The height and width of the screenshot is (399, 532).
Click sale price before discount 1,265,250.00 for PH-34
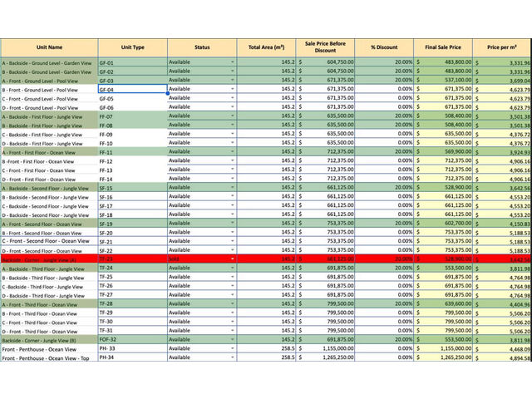point(325,357)
